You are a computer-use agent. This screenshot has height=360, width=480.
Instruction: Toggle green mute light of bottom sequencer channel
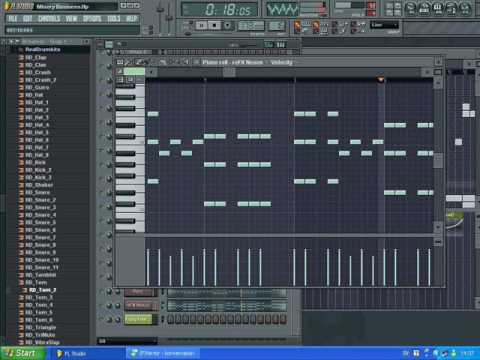tap(103, 319)
